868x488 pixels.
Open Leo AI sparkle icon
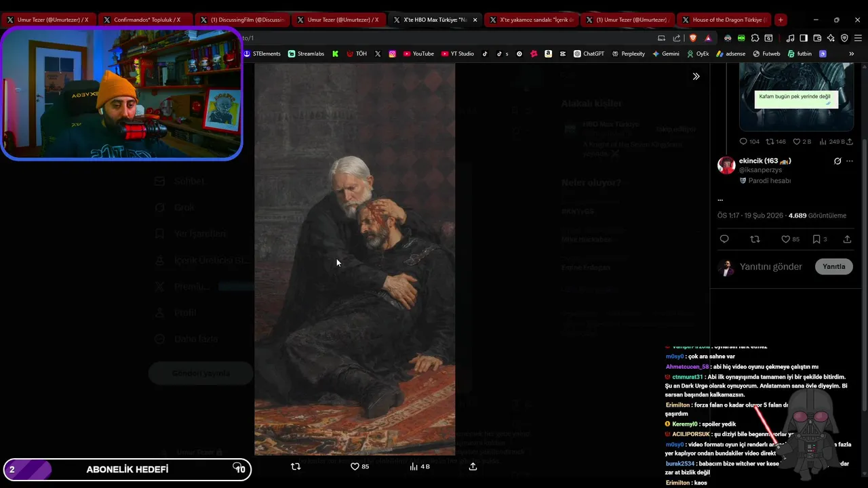pyautogui.click(x=831, y=38)
